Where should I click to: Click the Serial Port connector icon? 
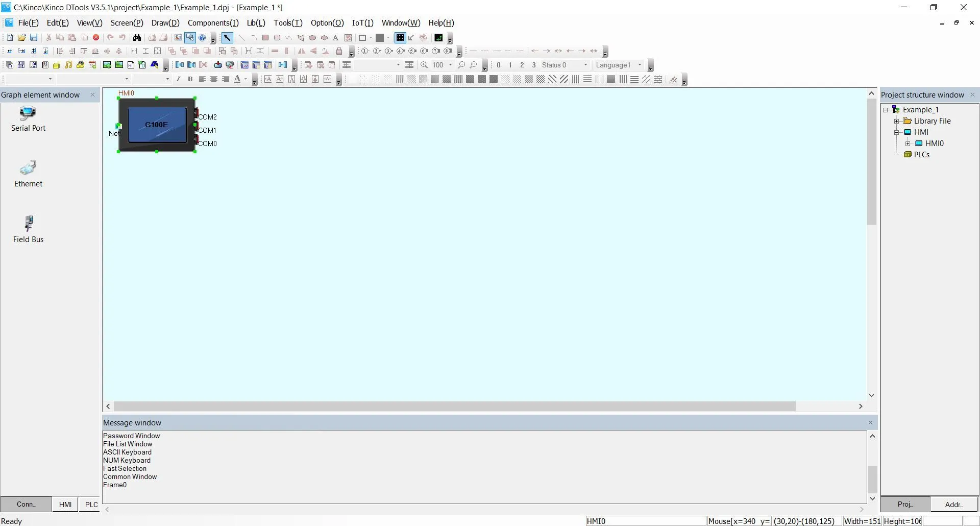click(x=28, y=113)
